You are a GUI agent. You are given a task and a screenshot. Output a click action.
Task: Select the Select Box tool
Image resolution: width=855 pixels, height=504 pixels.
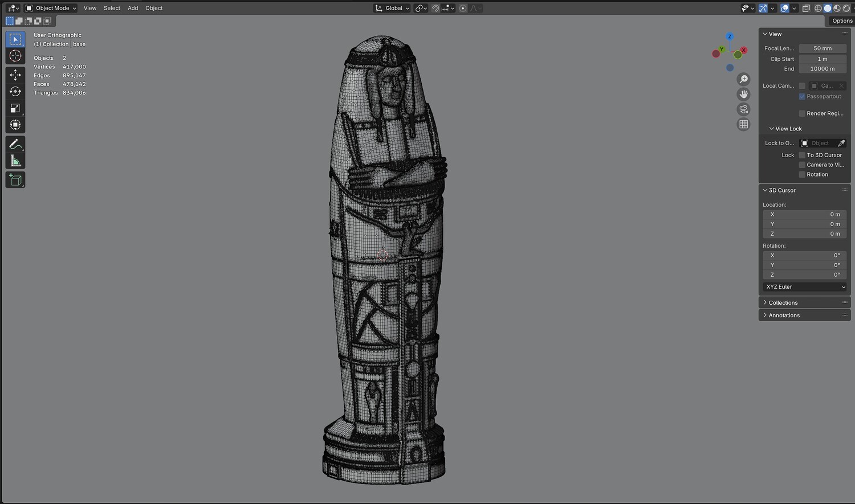point(15,39)
